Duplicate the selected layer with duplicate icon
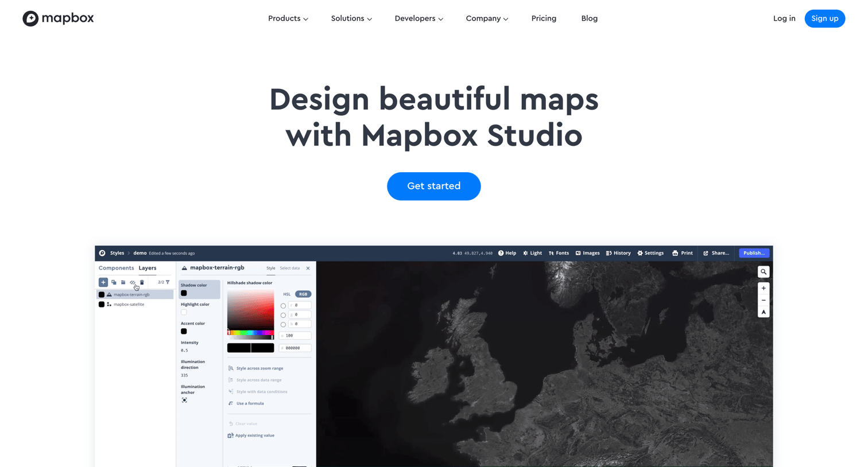This screenshot has height=467, width=868. 114,282
